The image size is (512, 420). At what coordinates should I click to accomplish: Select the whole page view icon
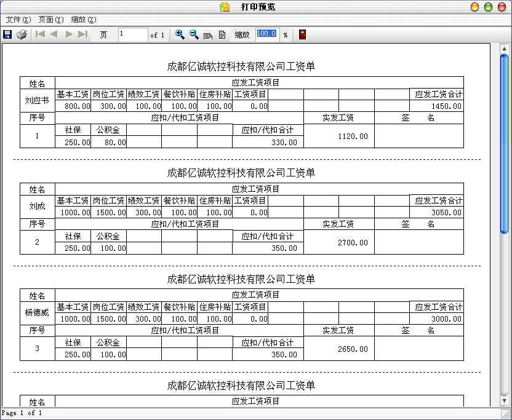[222, 35]
